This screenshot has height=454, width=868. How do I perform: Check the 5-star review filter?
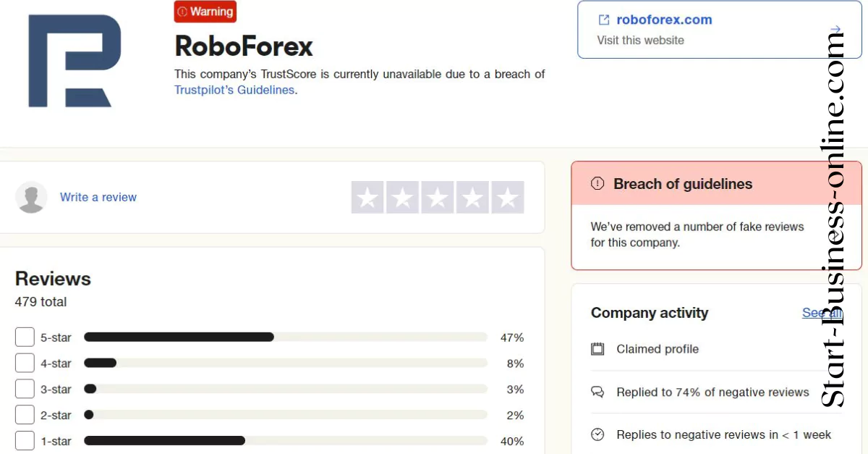[25, 337]
